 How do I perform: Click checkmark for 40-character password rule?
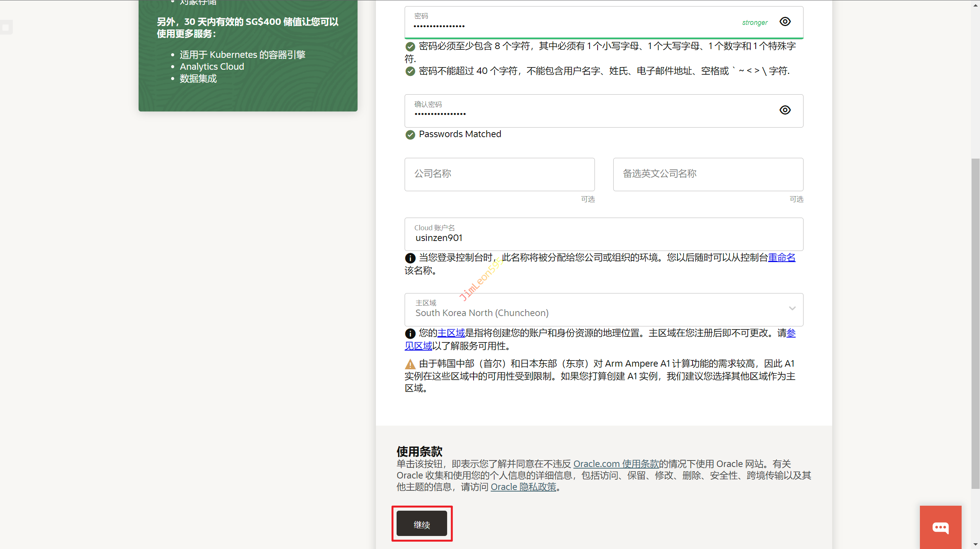click(410, 72)
